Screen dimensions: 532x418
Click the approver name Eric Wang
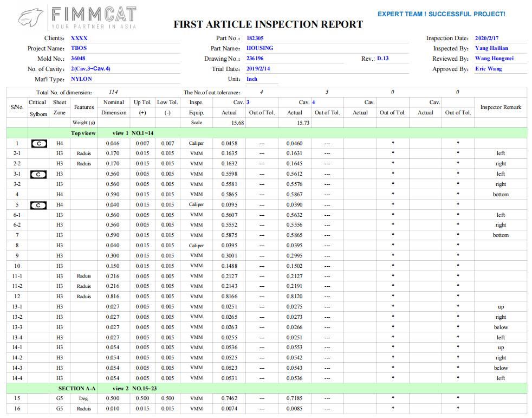tap(488, 69)
